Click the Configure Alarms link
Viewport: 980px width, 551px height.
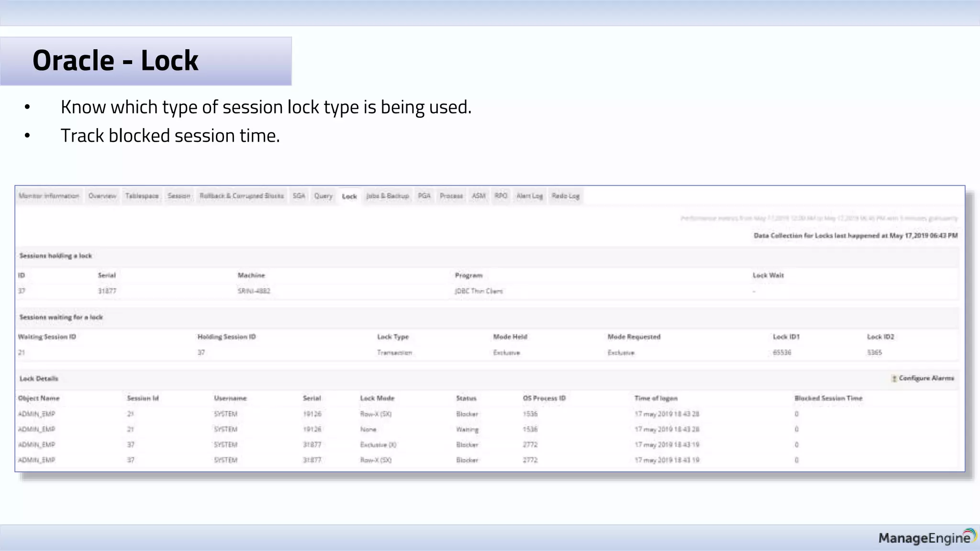[x=926, y=378]
